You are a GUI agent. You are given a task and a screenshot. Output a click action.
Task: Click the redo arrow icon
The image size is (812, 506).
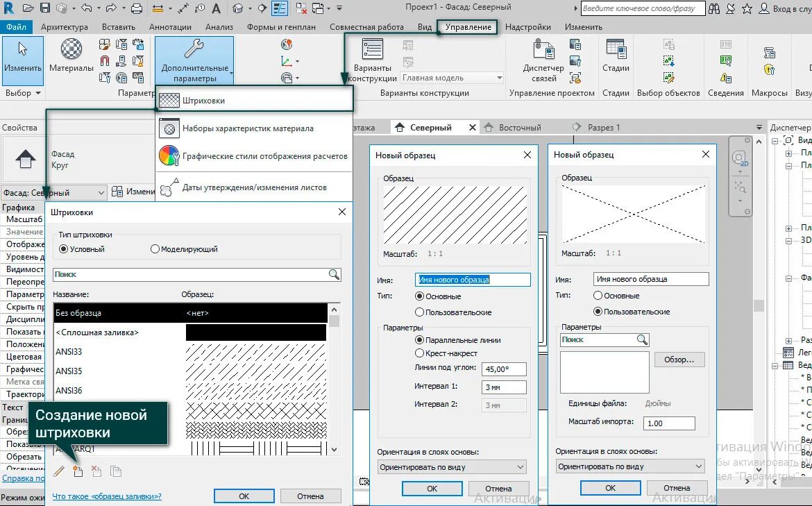click(x=111, y=8)
